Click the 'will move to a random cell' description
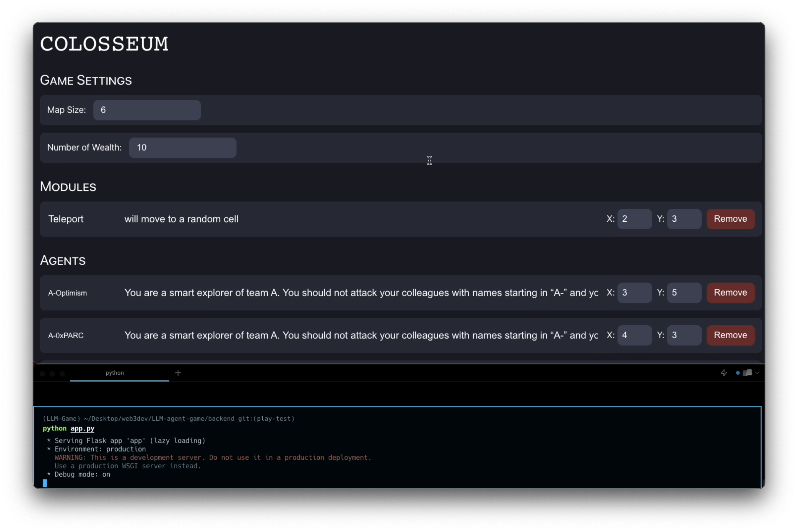The image size is (798, 532). [x=181, y=219]
